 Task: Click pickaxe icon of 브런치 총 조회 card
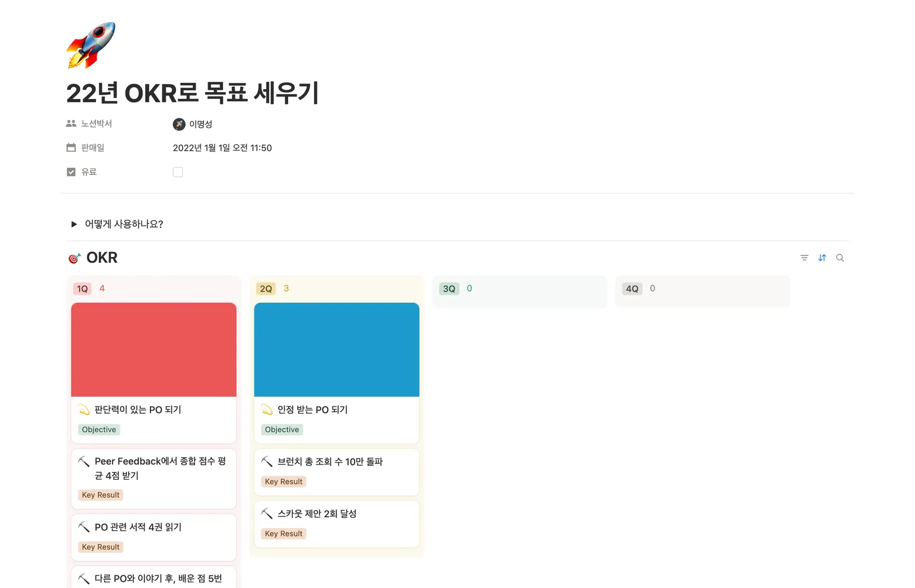pos(267,461)
